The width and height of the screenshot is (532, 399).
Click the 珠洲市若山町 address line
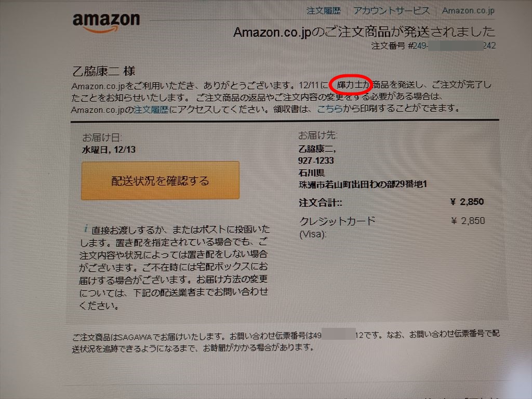(362, 184)
